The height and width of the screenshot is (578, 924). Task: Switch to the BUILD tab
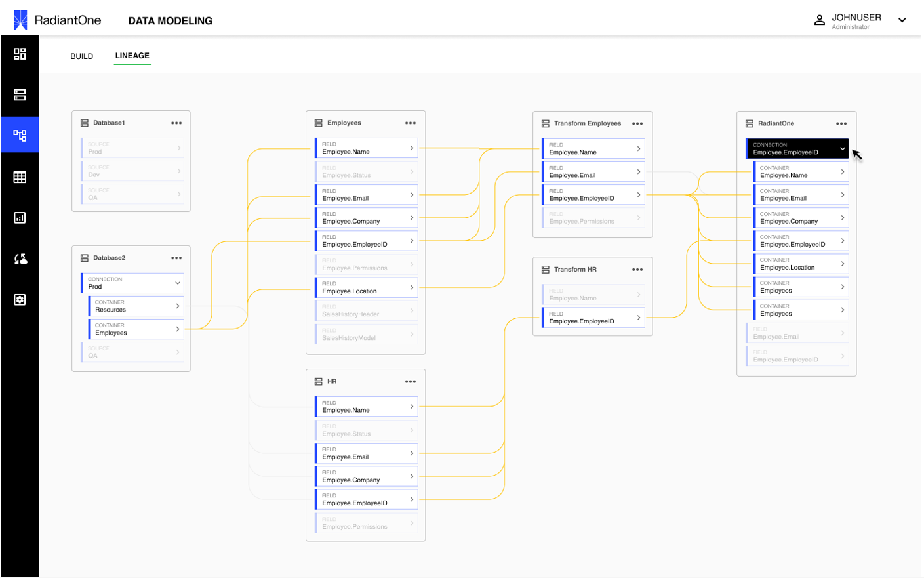point(82,56)
